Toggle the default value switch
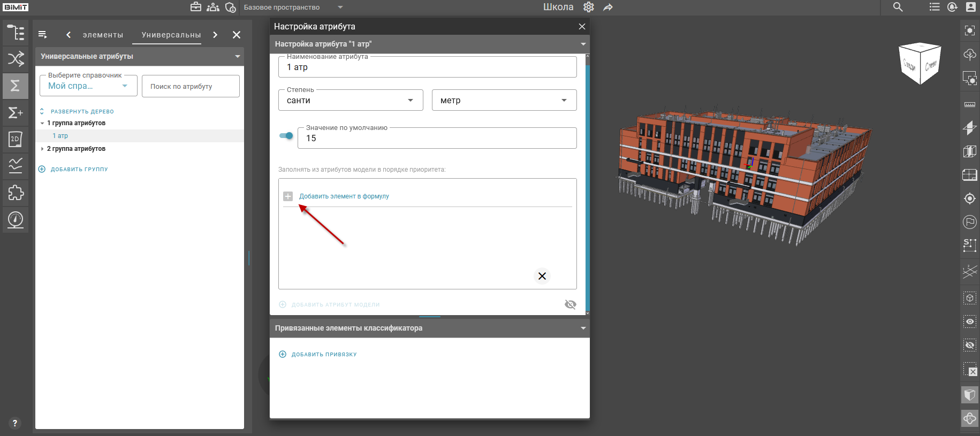This screenshot has height=436, width=980. [286, 136]
